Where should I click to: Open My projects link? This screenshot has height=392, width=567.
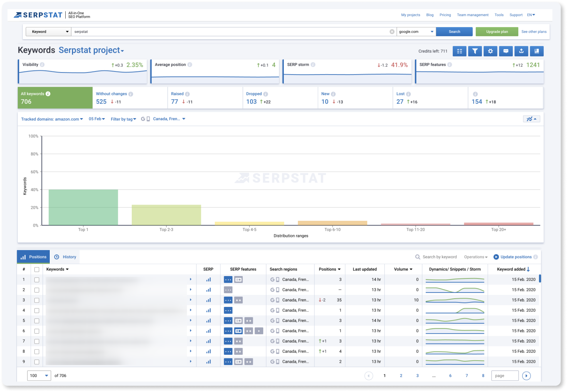411,15
